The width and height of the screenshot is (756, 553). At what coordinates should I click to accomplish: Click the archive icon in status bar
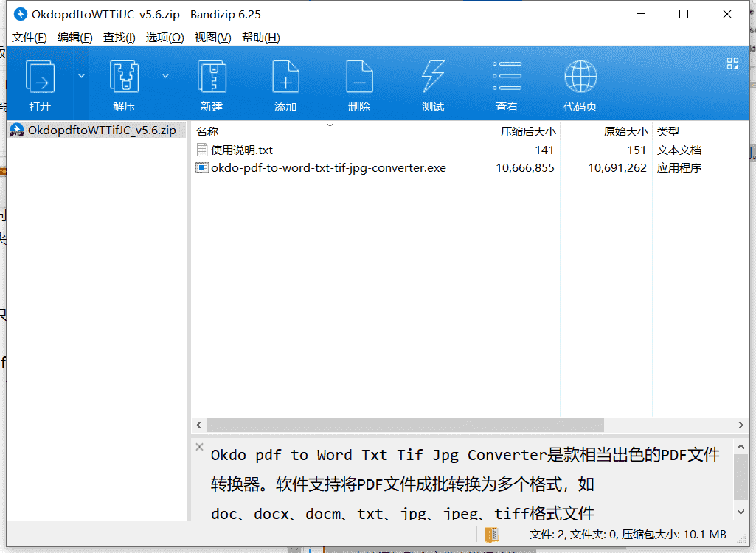pyautogui.click(x=492, y=535)
